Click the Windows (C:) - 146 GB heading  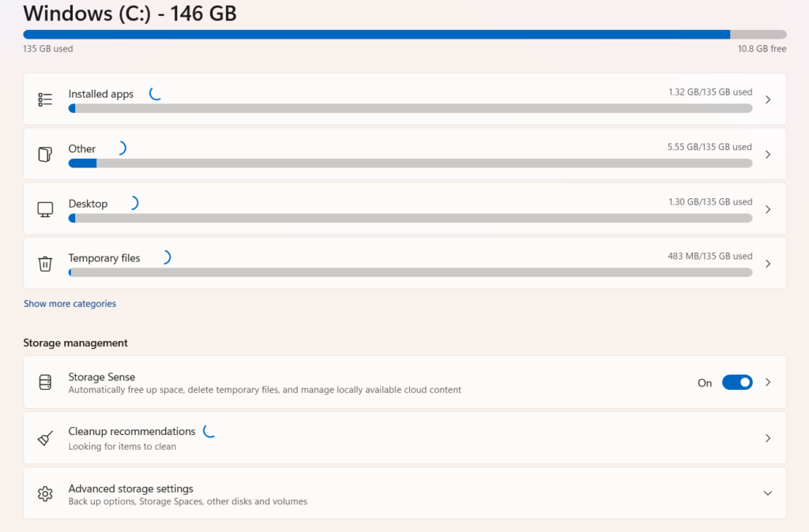(x=130, y=13)
